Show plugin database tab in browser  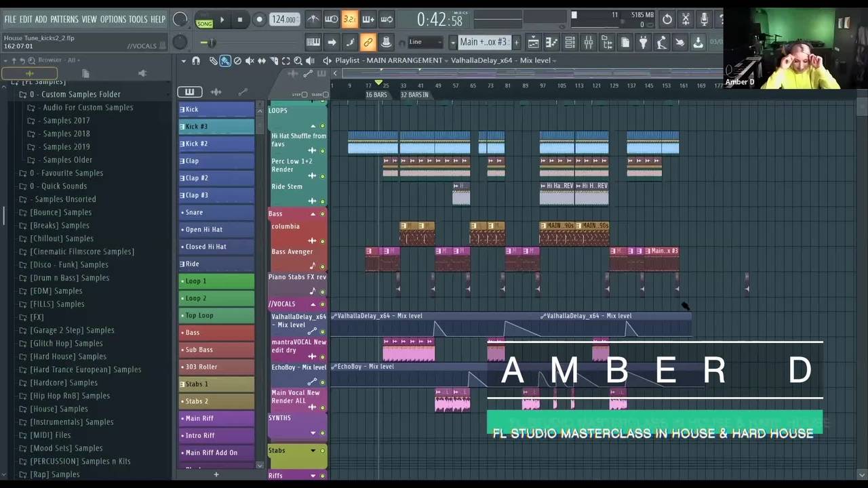142,73
